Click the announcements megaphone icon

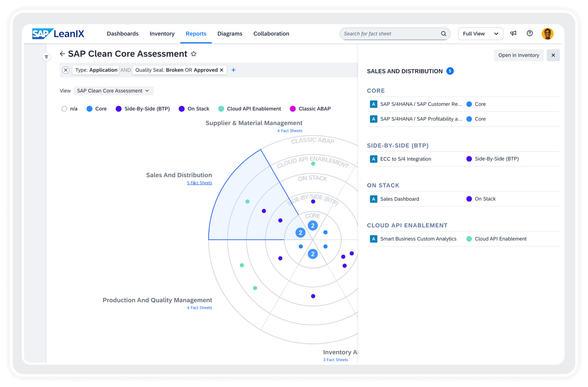tap(513, 34)
